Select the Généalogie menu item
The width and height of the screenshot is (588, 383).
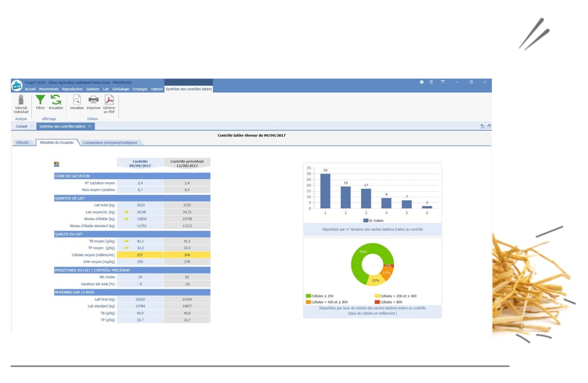[x=120, y=89]
